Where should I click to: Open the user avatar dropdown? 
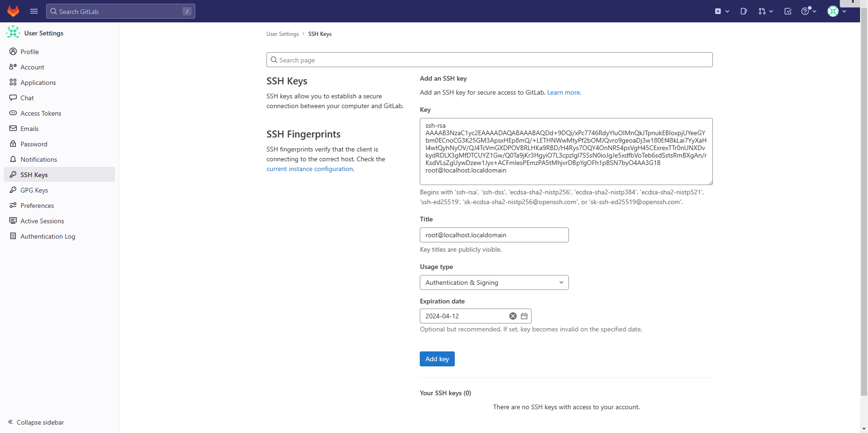[834, 11]
